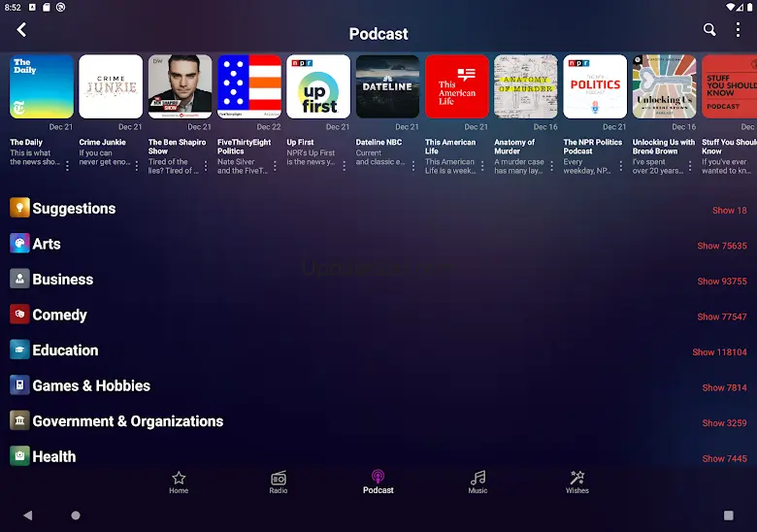Open options menu for Anatomy of Murder
The height and width of the screenshot is (532, 757).
tap(552, 166)
